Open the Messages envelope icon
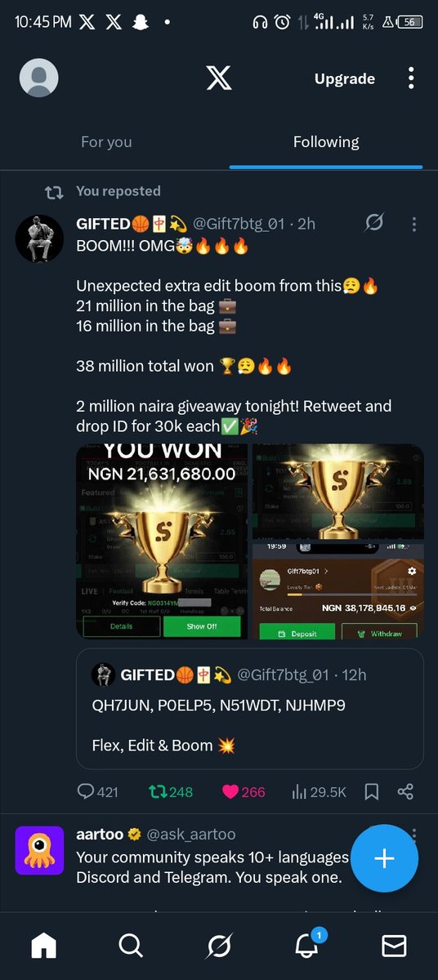Screen dimensions: 438x980 tap(394, 945)
